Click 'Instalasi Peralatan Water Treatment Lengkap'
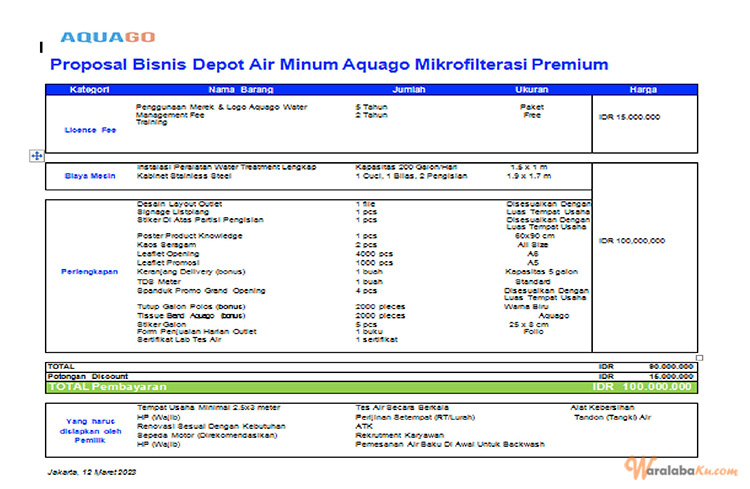This screenshot has height=489, width=750. coord(226,167)
